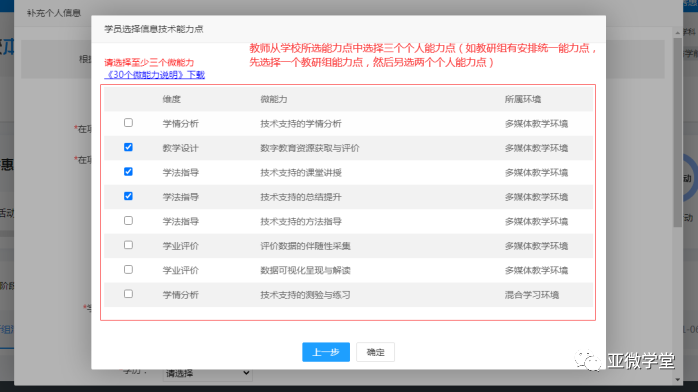Click the 确定 button
Image resolution: width=698 pixels, height=392 pixels.
coord(375,352)
